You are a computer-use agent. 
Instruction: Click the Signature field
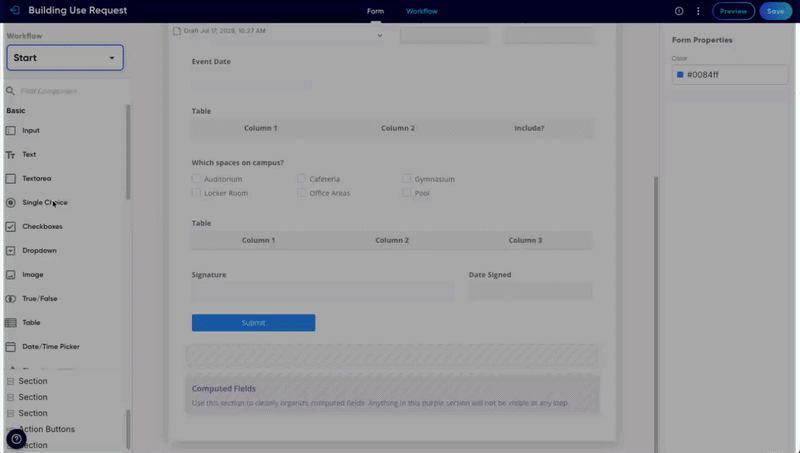pos(322,292)
